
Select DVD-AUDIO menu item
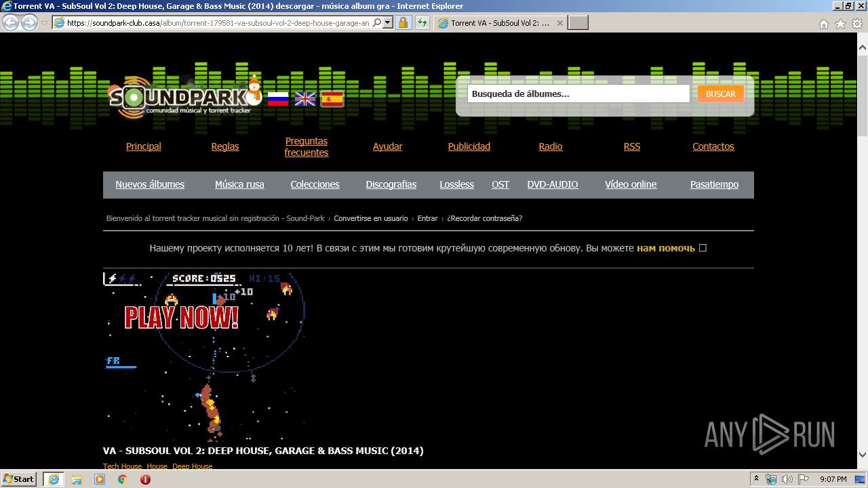click(553, 184)
